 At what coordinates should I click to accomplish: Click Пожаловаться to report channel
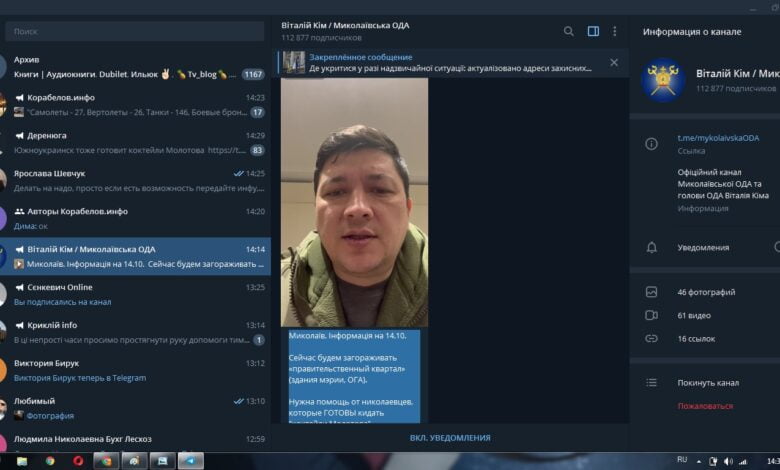tap(705, 406)
